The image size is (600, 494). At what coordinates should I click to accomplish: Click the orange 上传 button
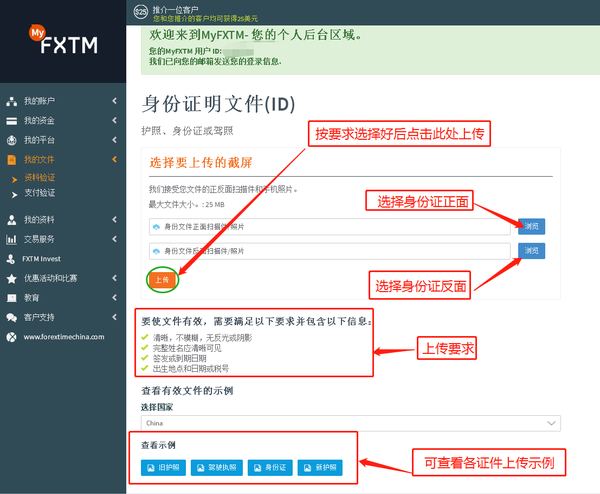163,280
